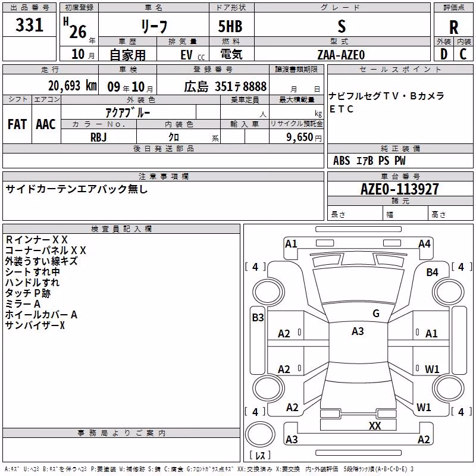Screen dimensions: 476x476
Task: Select inspector note シートすれ中
Action: (33, 272)
